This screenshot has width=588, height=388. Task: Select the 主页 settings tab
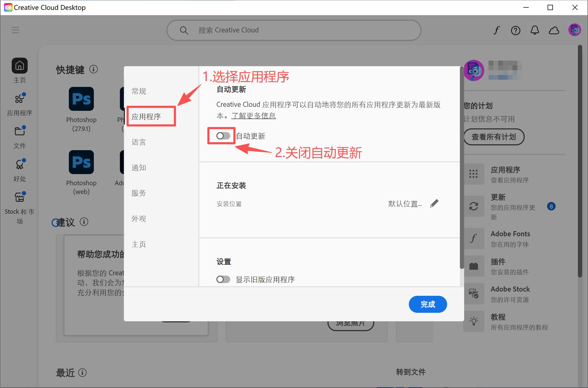(x=139, y=244)
